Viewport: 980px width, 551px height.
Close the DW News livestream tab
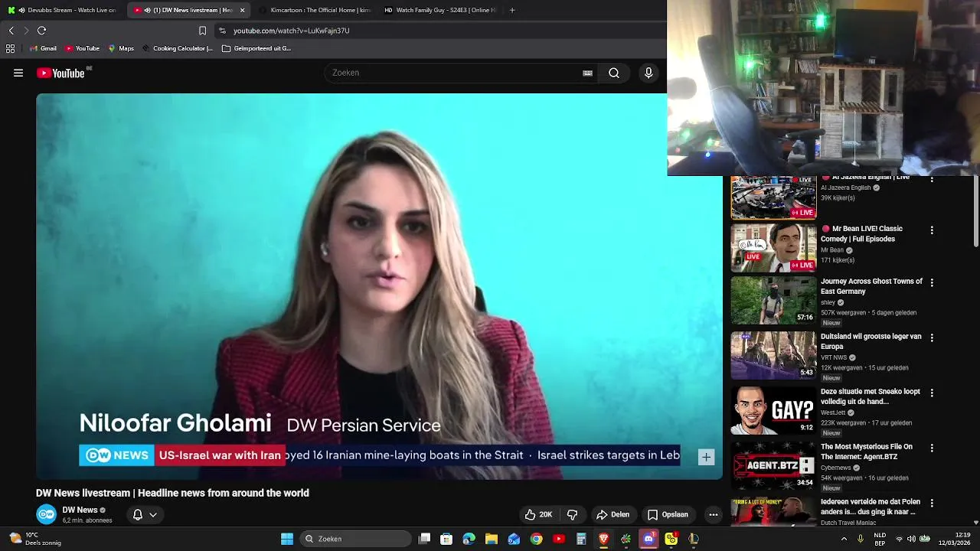(242, 10)
